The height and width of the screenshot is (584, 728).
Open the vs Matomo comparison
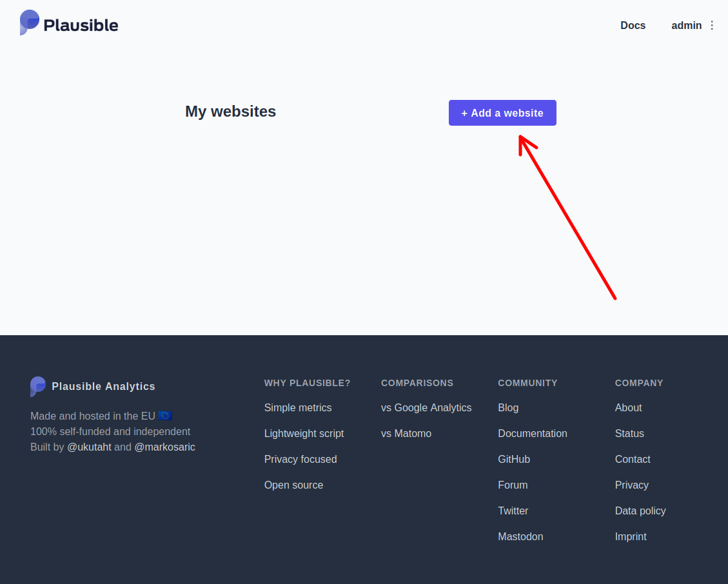(406, 433)
